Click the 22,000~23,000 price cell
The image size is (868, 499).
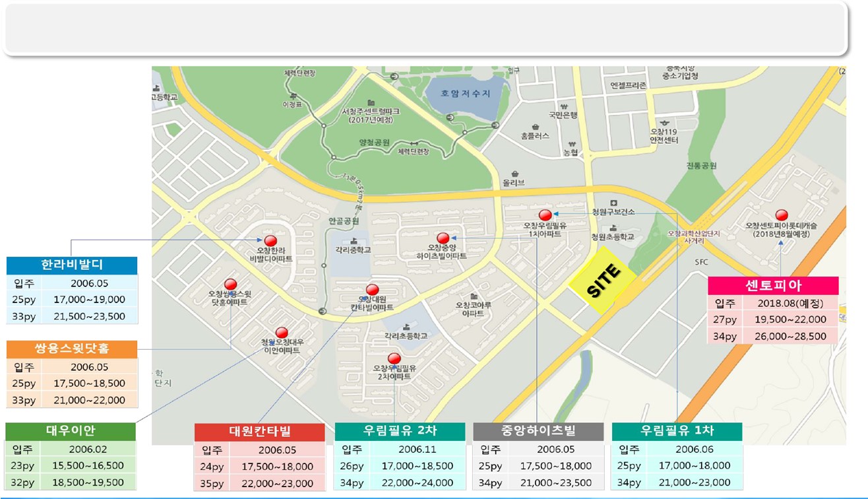point(278,484)
